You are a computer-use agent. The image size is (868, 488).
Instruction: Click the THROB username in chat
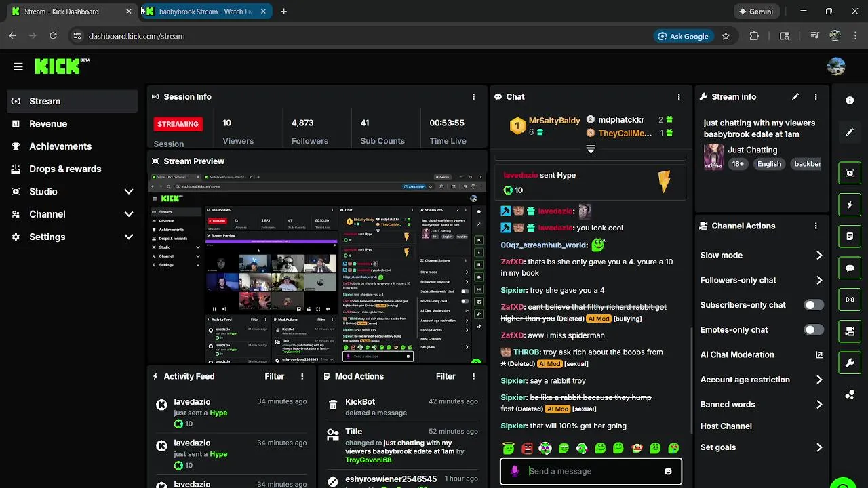[x=527, y=352]
